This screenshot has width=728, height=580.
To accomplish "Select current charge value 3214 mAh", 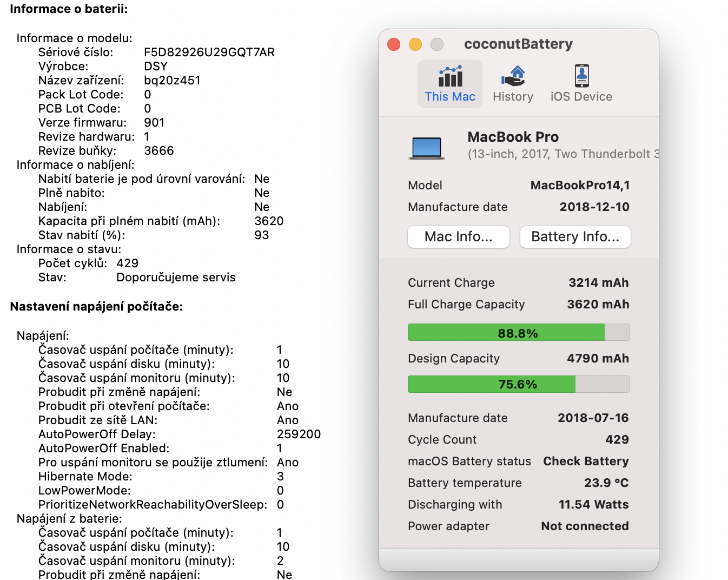I will tap(599, 282).
